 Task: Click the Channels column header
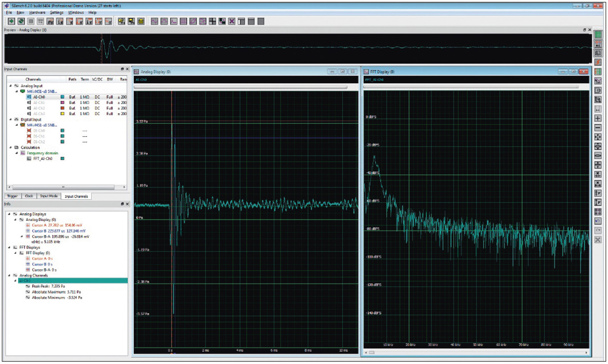pyautogui.click(x=33, y=79)
